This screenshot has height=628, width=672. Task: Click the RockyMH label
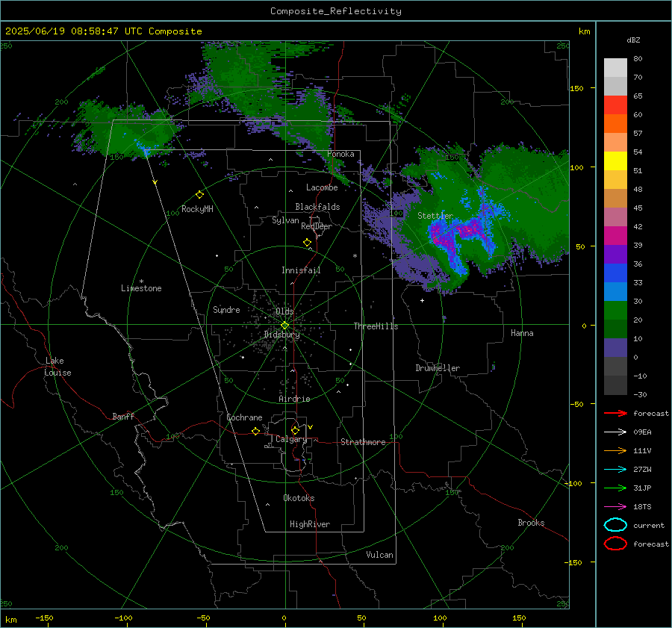coord(197,209)
